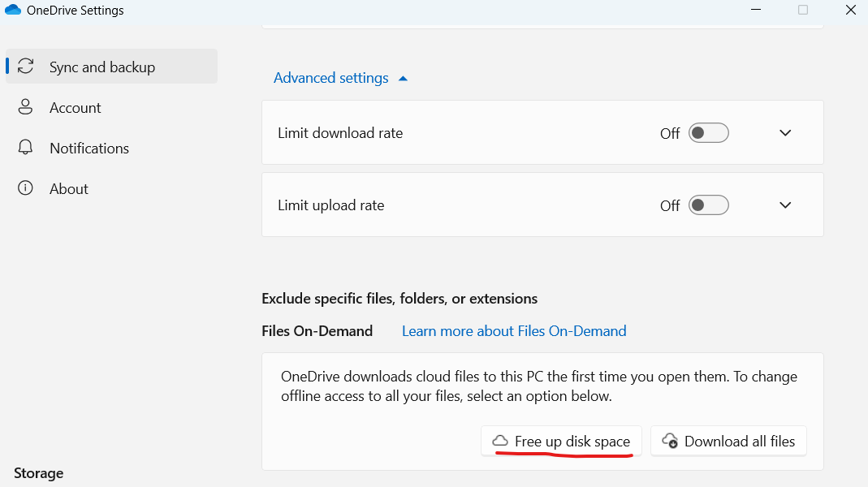The height and width of the screenshot is (487, 868).
Task: Collapse the Advanced settings section
Action: pyautogui.click(x=340, y=78)
